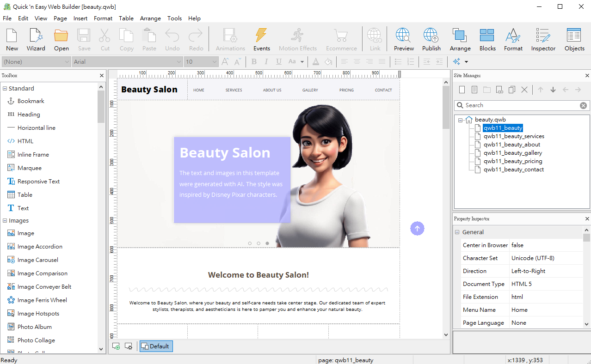Select the Marquee toolbox item
This screenshot has width=591, height=364.
point(30,168)
